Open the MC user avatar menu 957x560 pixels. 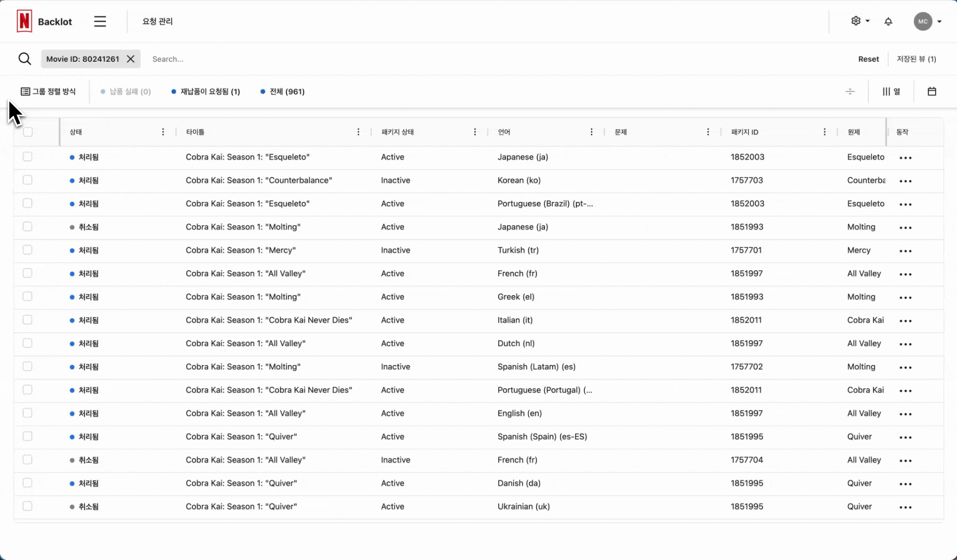pos(927,21)
